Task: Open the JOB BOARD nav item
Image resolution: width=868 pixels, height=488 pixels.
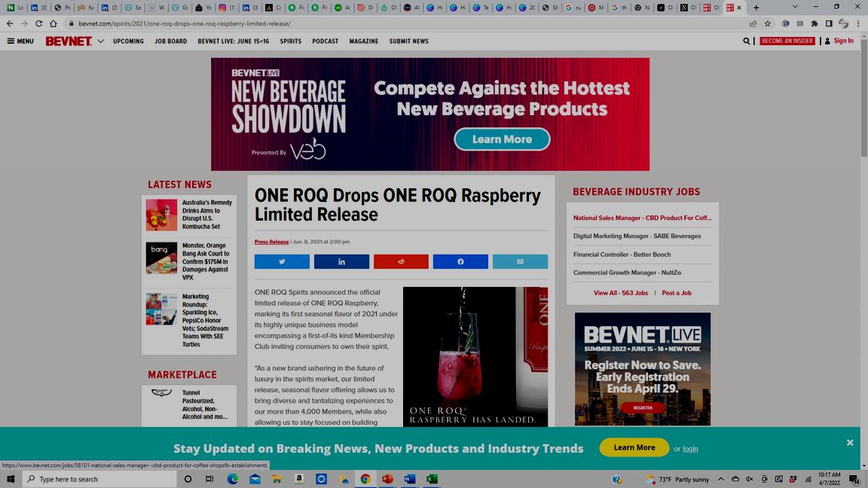Action: click(x=170, y=41)
